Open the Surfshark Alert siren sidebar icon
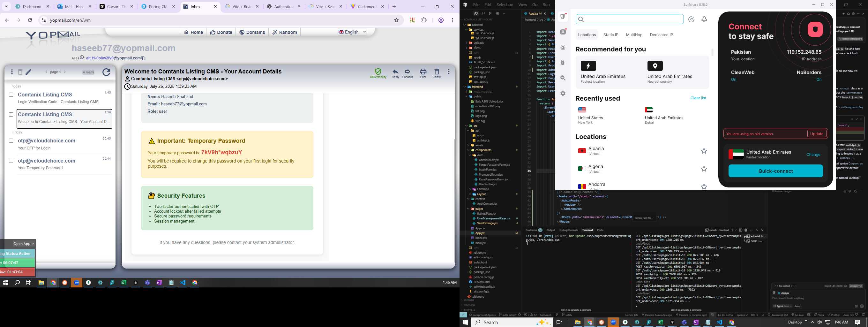 pos(563,48)
